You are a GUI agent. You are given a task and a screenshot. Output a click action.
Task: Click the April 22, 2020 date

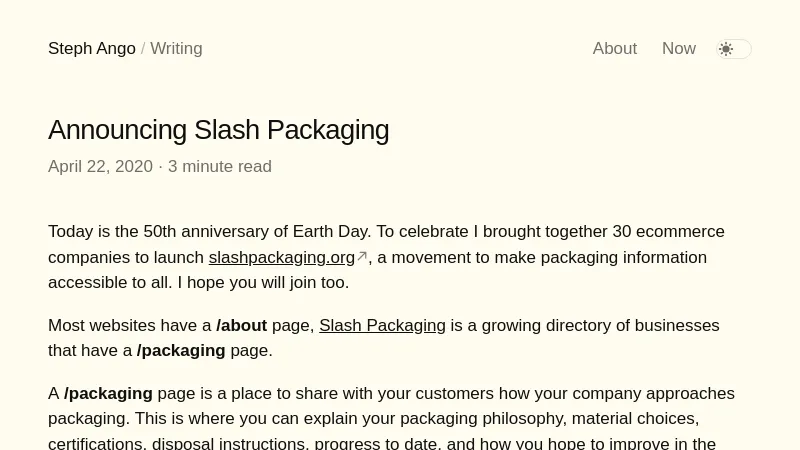tap(100, 167)
